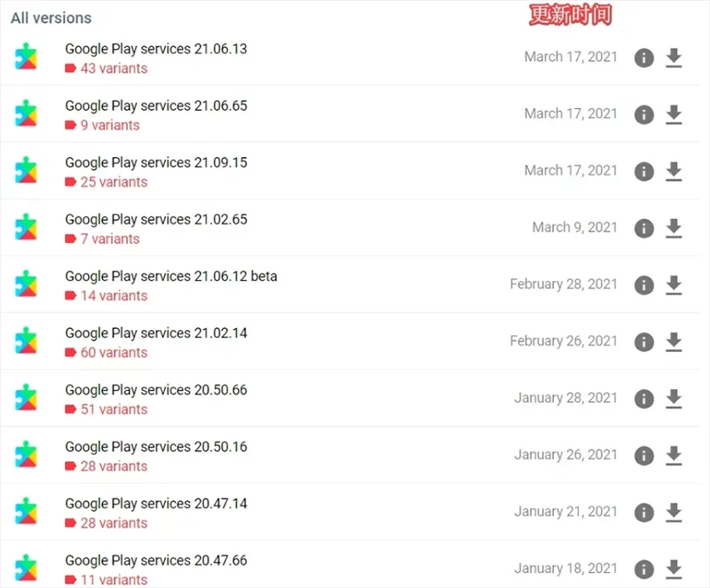View info for Google Play services 21.02.65
The width and height of the screenshot is (710, 588).
644,228
